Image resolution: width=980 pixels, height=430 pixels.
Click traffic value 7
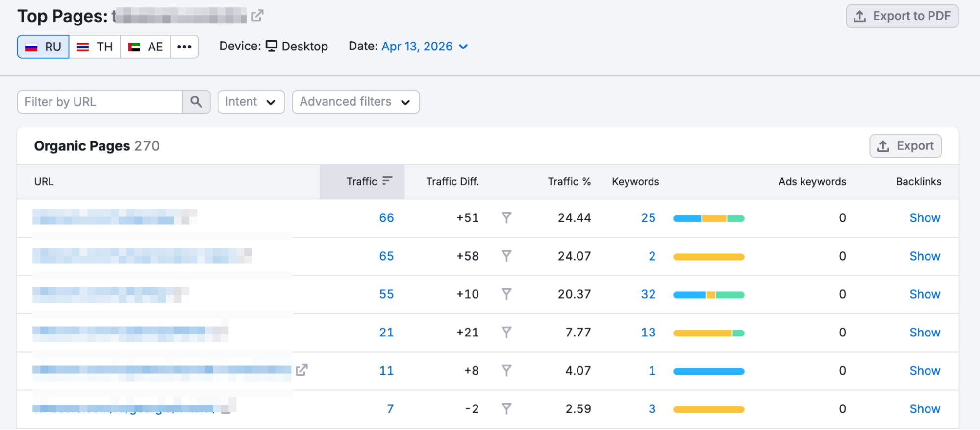pyautogui.click(x=390, y=409)
